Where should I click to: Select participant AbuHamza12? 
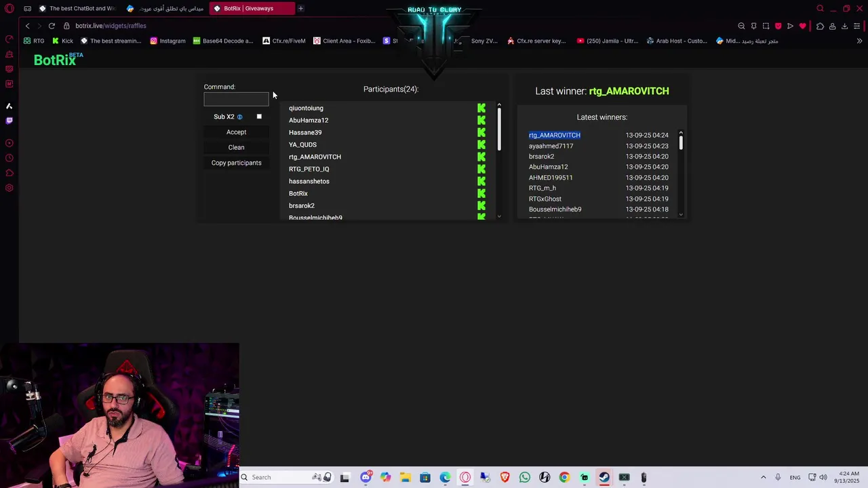(309, 121)
